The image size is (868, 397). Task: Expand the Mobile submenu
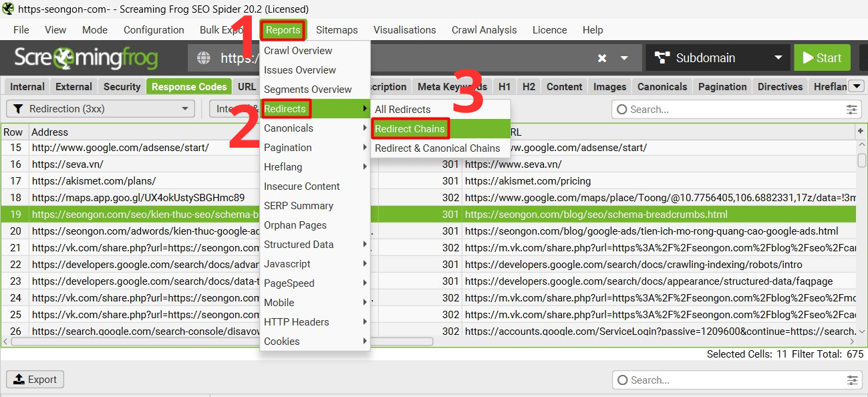[x=315, y=303]
